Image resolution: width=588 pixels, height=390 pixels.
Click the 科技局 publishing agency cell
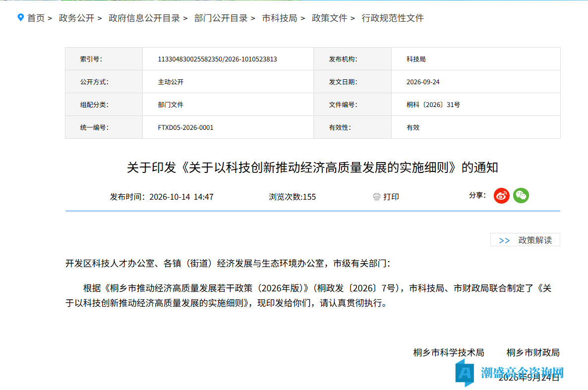coord(476,59)
